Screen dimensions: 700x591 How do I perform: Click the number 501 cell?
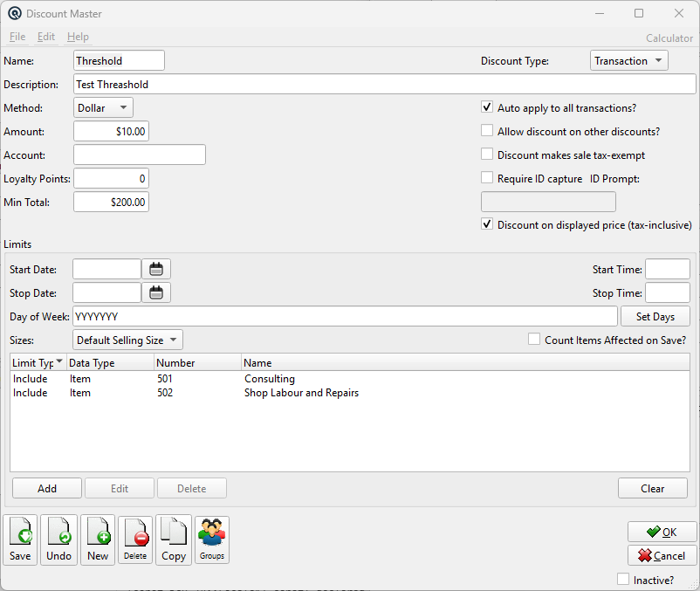point(165,379)
